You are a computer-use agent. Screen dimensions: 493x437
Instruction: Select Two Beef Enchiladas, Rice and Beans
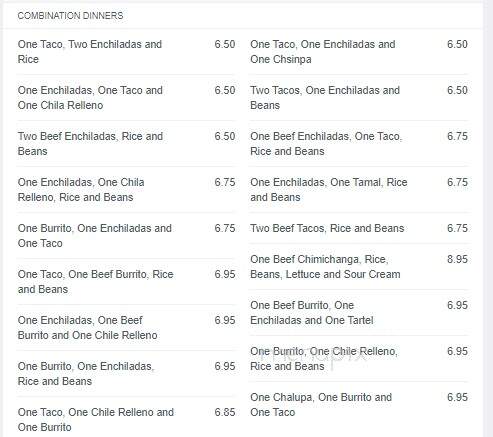(126, 144)
